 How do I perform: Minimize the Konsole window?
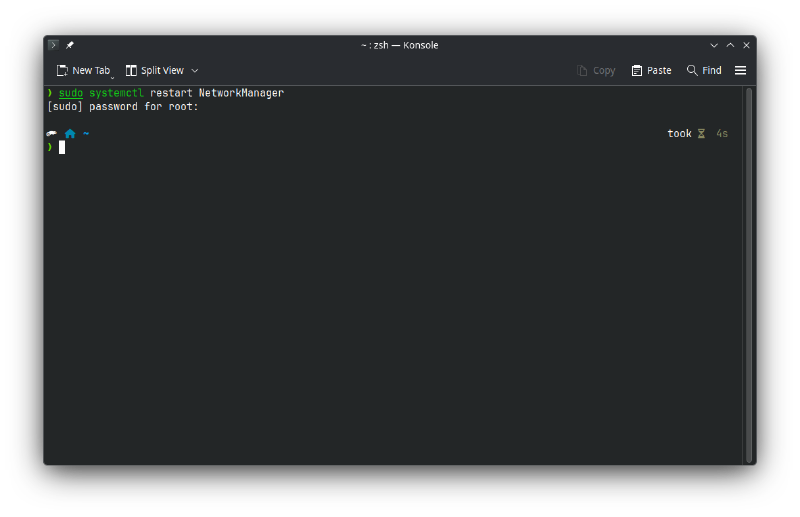pos(714,45)
